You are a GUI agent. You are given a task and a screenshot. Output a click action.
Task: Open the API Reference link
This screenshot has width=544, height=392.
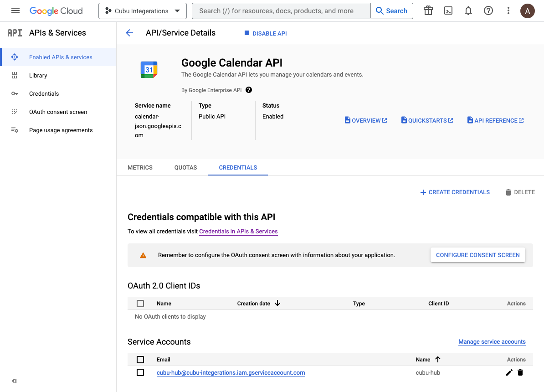[495, 120]
